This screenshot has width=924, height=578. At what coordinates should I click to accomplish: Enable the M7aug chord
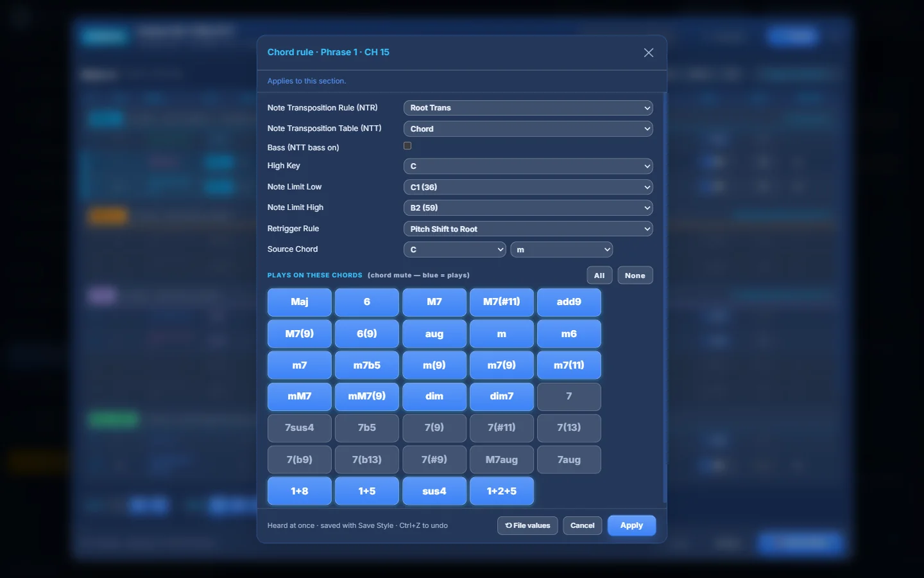coord(502,460)
